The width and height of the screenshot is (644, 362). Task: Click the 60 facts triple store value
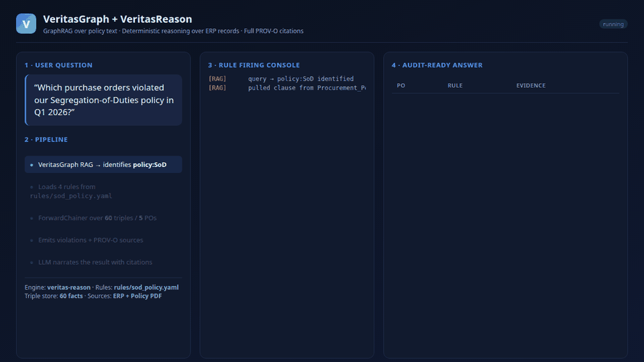coord(71,296)
